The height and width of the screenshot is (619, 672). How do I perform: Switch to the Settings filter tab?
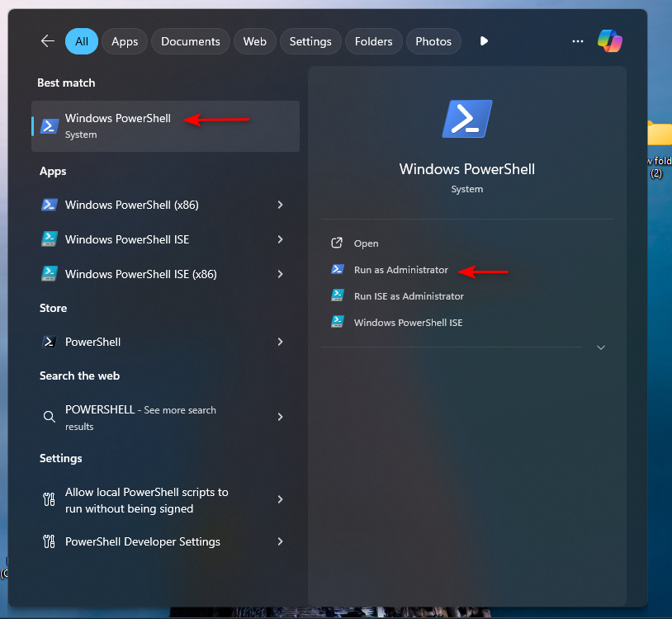310,41
